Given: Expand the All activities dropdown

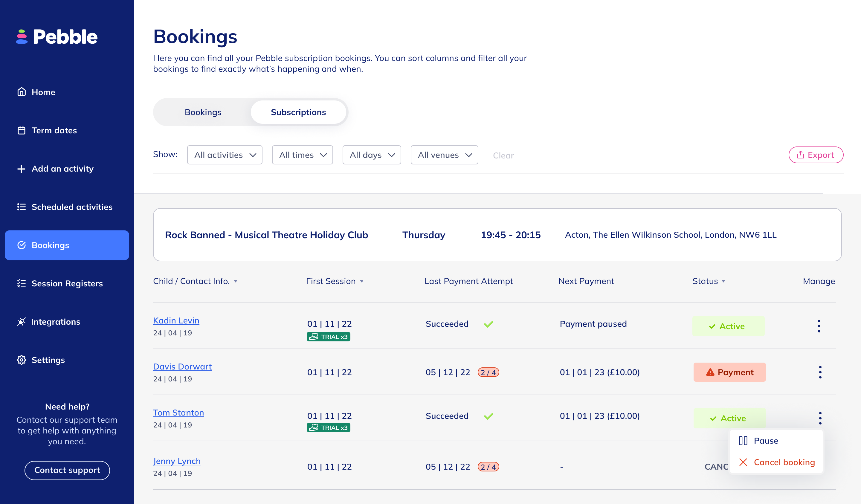Looking at the screenshot, I should (225, 155).
